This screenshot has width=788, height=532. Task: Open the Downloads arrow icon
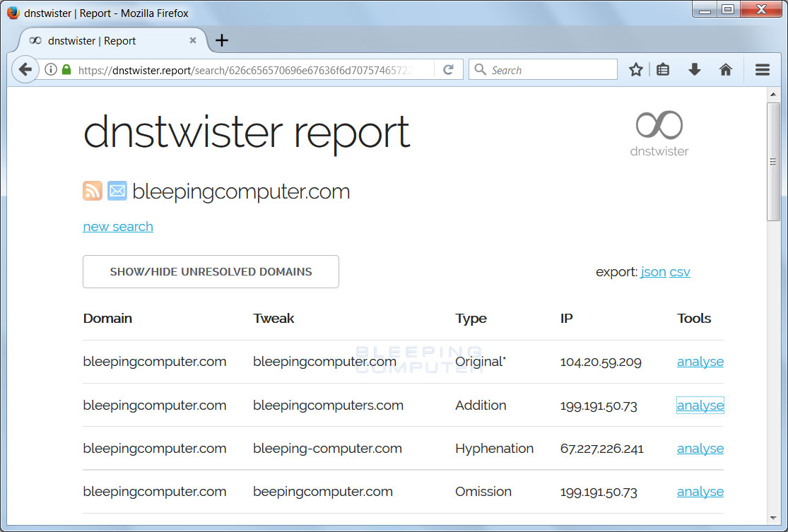click(695, 70)
